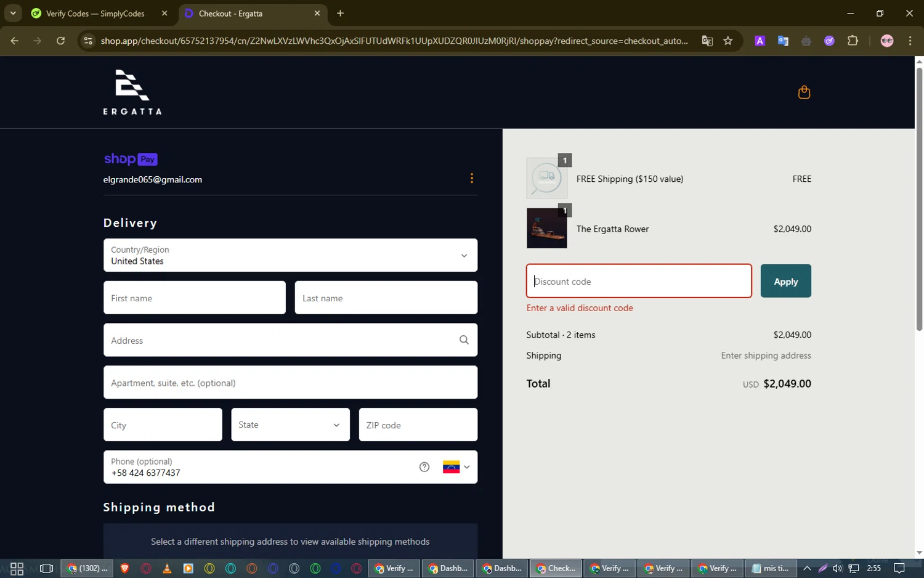The width and height of the screenshot is (924, 578).
Task: Close the Checkout - Ergatta tab
Action: click(317, 13)
